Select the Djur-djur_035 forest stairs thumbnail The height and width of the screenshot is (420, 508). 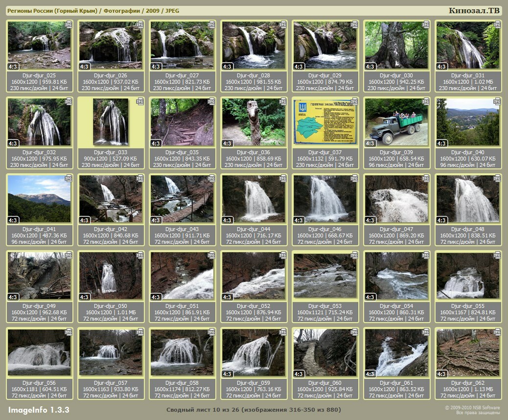tap(182, 122)
